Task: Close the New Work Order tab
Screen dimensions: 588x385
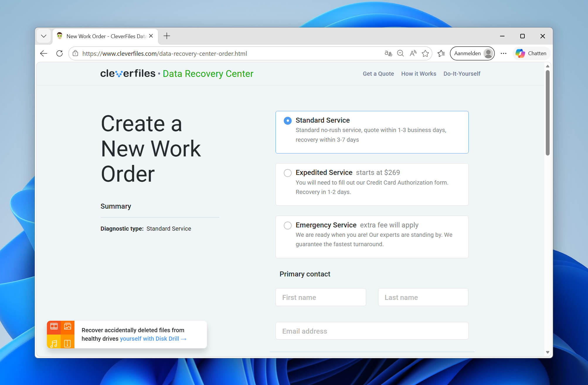Action: click(151, 36)
